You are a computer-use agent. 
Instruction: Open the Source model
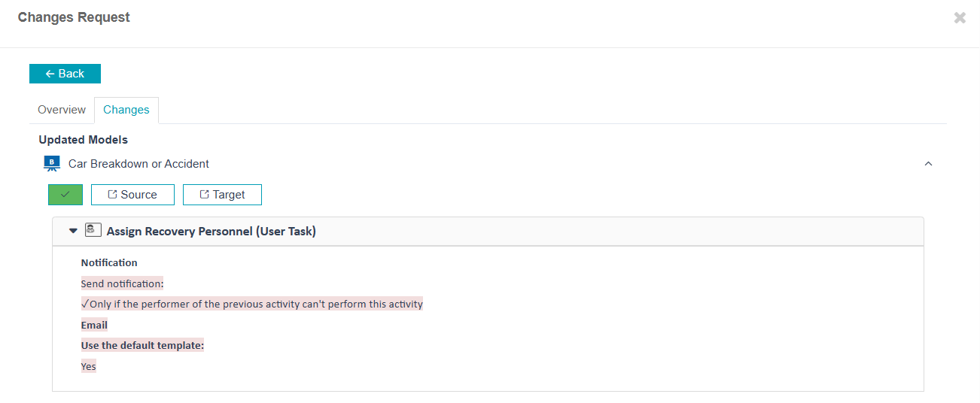click(132, 195)
